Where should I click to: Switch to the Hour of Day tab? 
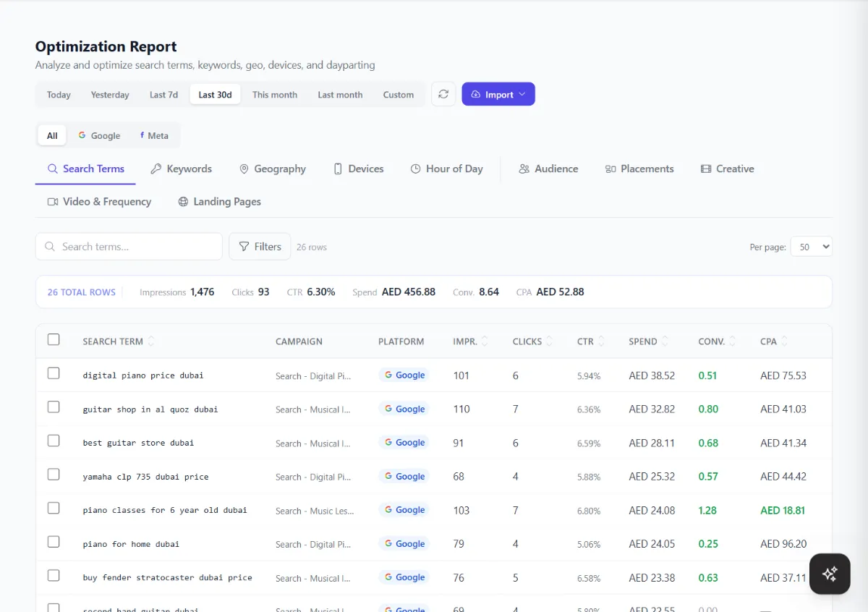(446, 169)
